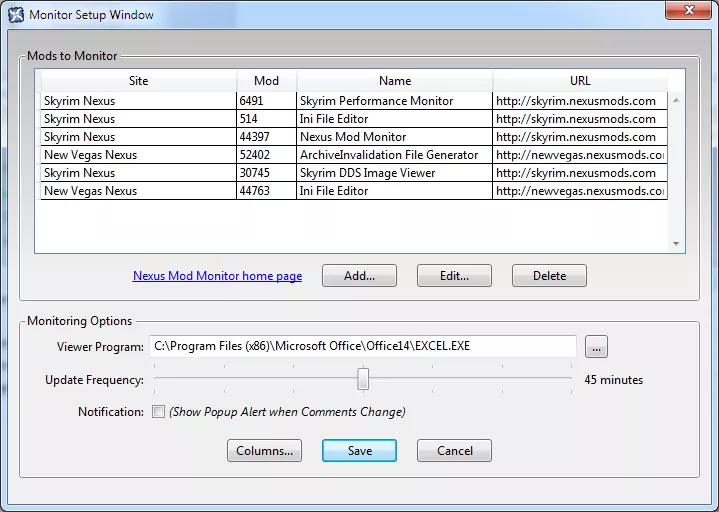The image size is (719, 512).
Task: Click the Update Frequency slider handle
Action: coord(363,379)
